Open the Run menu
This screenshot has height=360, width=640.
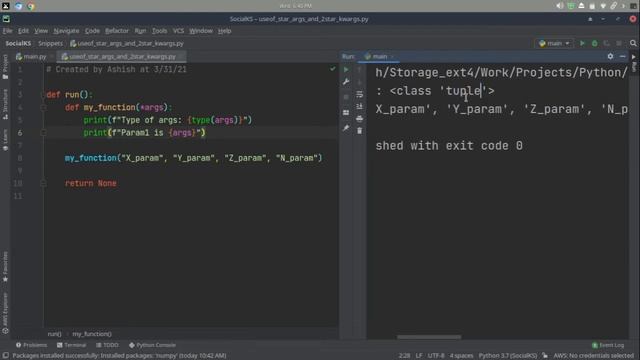140,31
